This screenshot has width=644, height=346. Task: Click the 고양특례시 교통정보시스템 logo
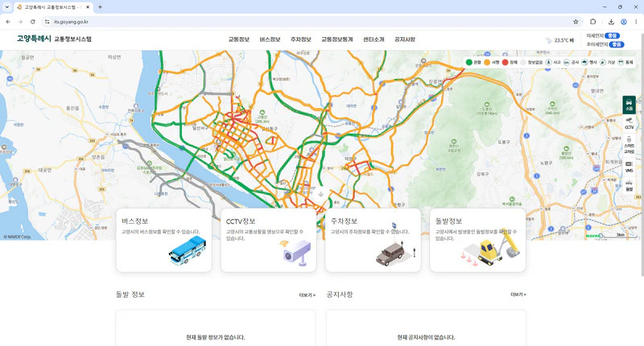(x=54, y=39)
